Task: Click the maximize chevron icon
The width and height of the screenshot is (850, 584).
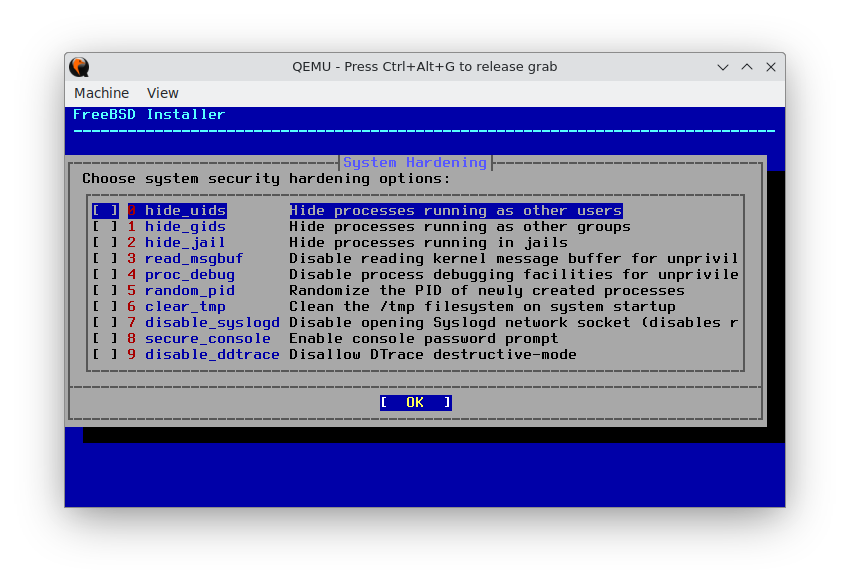Action: click(747, 66)
